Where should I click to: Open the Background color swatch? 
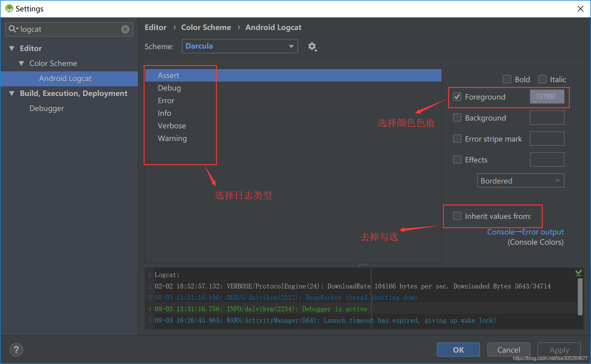(547, 118)
